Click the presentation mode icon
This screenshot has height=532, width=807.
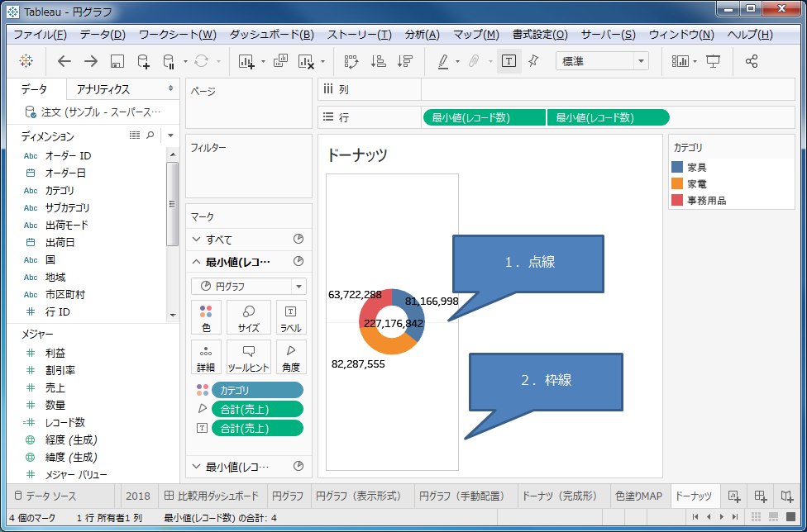click(x=713, y=61)
